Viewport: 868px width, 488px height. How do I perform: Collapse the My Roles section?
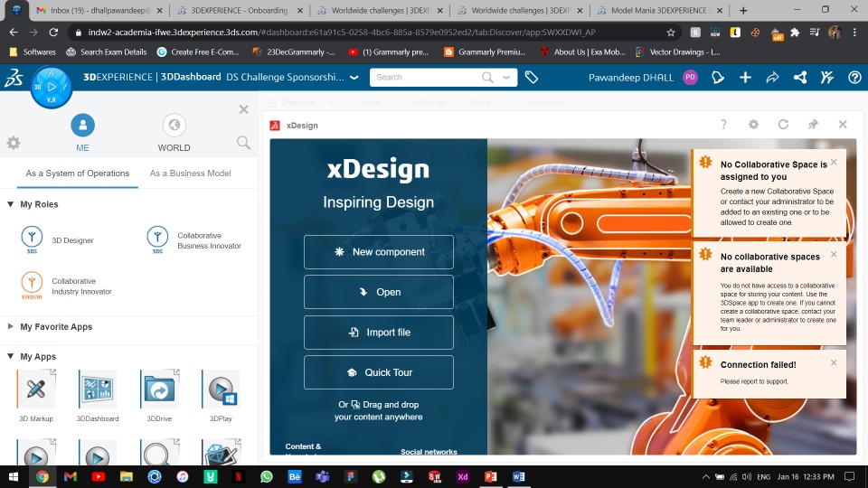[x=11, y=204]
